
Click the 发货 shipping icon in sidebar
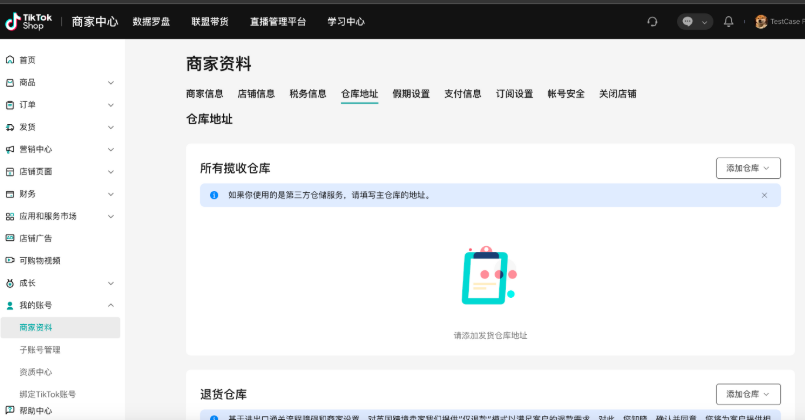(10, 127)
